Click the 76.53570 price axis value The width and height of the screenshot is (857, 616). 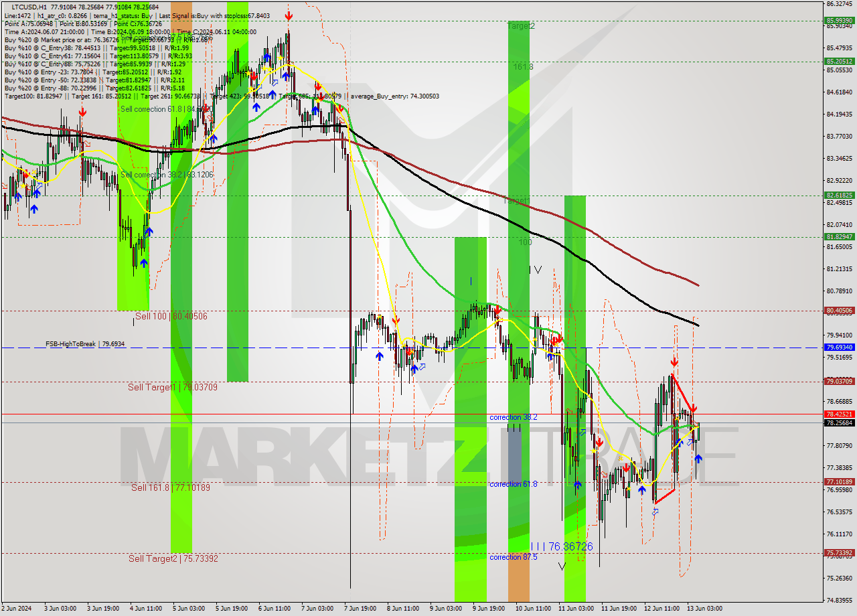coord(839,512)
